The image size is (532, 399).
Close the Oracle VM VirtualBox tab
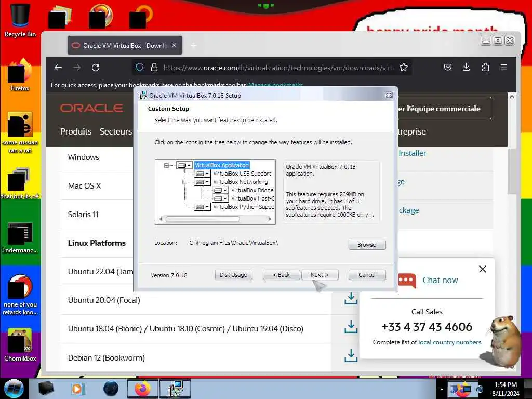point(174,45)
